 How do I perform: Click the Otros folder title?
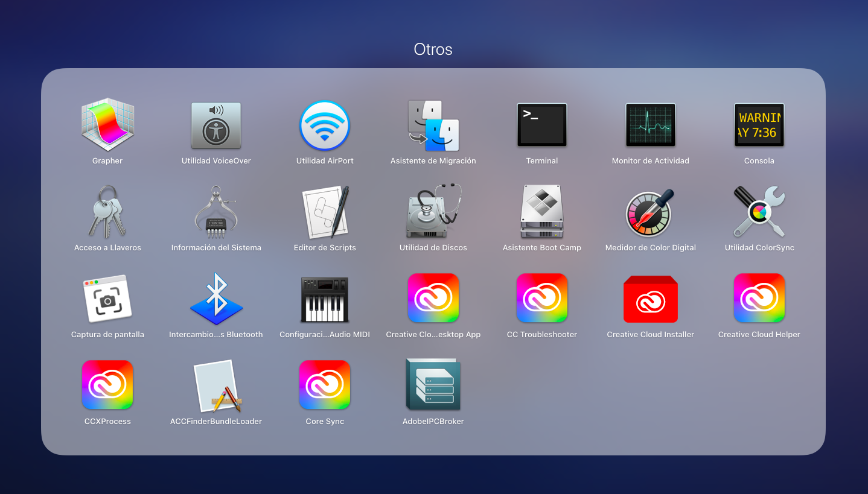(433, 49)
